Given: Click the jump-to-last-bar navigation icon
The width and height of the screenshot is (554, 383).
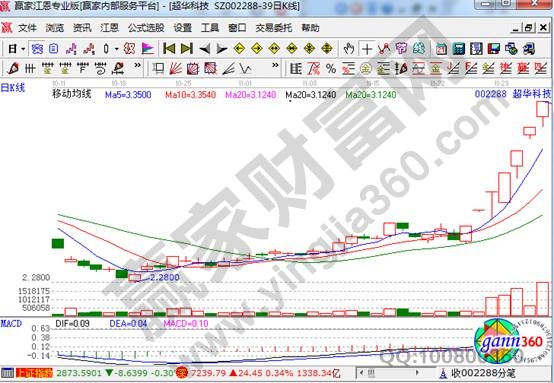Looking at the screenshot, I should pyautogui.click(x=187, y=48).
